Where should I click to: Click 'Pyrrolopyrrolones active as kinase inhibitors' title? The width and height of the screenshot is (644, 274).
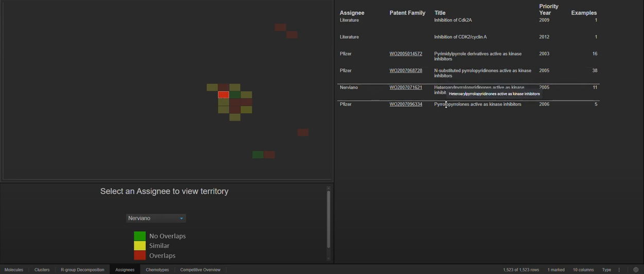pos(478,104)
